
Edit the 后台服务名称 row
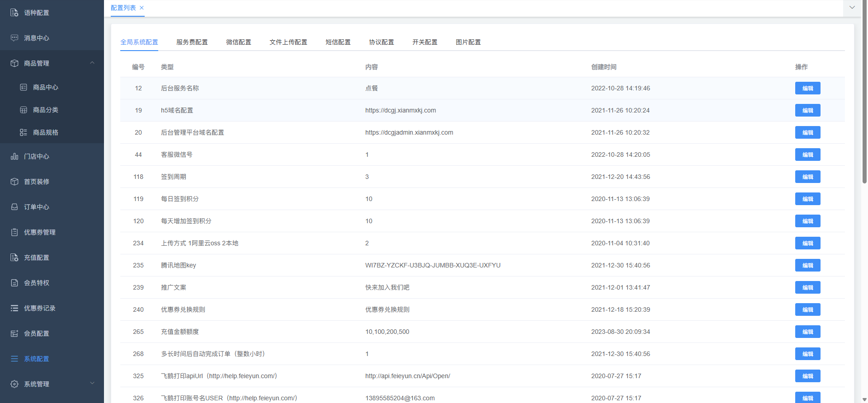point(807,88)
